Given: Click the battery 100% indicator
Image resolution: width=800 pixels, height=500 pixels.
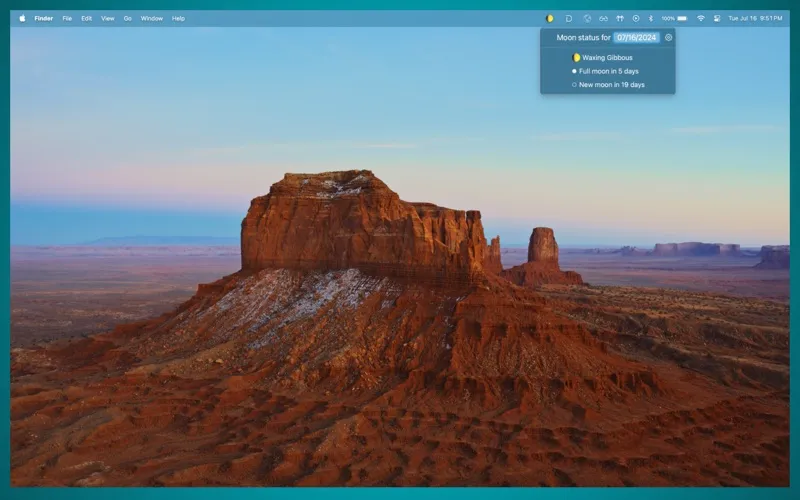Looking at the screenshot, I should pyautogui.click(x=674, y=18).
